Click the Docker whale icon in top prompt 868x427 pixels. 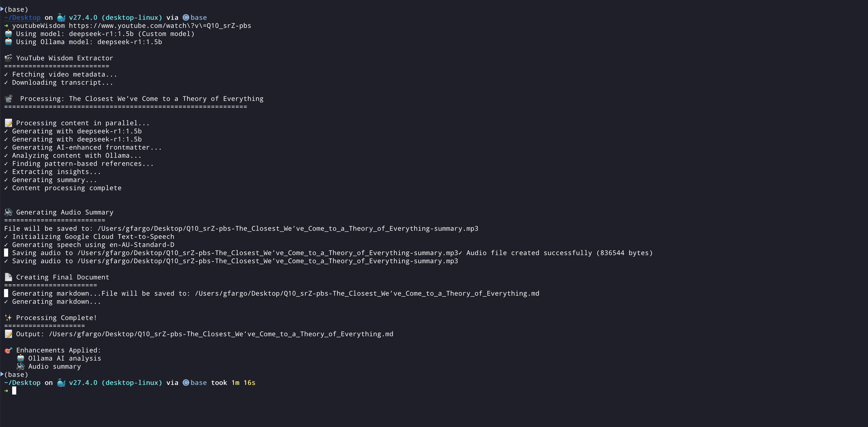tap(61, 17)
